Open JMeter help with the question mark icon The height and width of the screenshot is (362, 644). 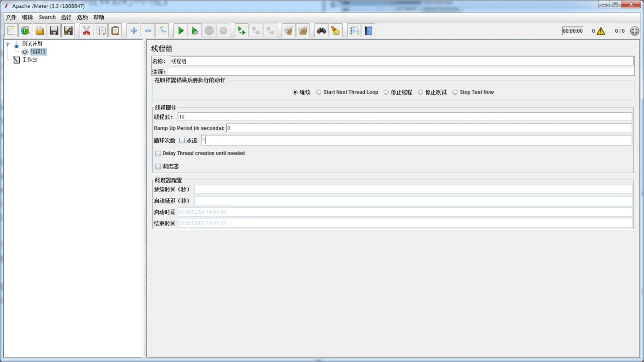[368, 30]
